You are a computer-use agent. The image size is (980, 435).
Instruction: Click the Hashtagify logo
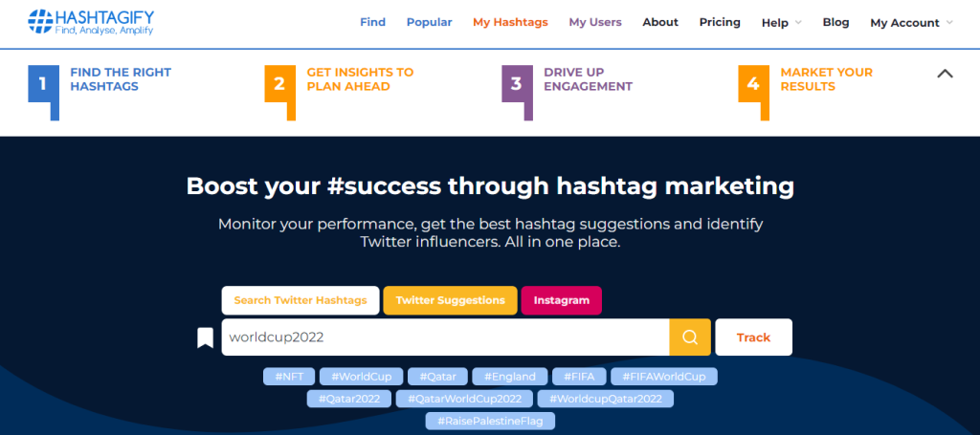[91, 22]
